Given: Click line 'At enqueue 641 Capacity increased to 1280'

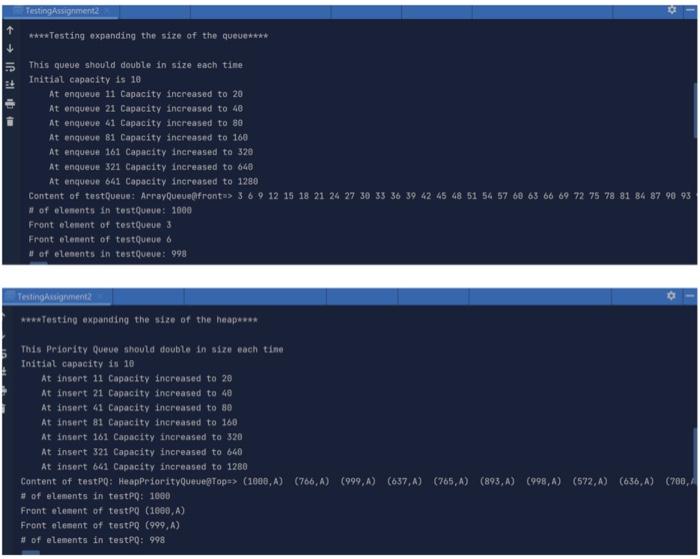Looking at the screenshot, I should (154, 182).
